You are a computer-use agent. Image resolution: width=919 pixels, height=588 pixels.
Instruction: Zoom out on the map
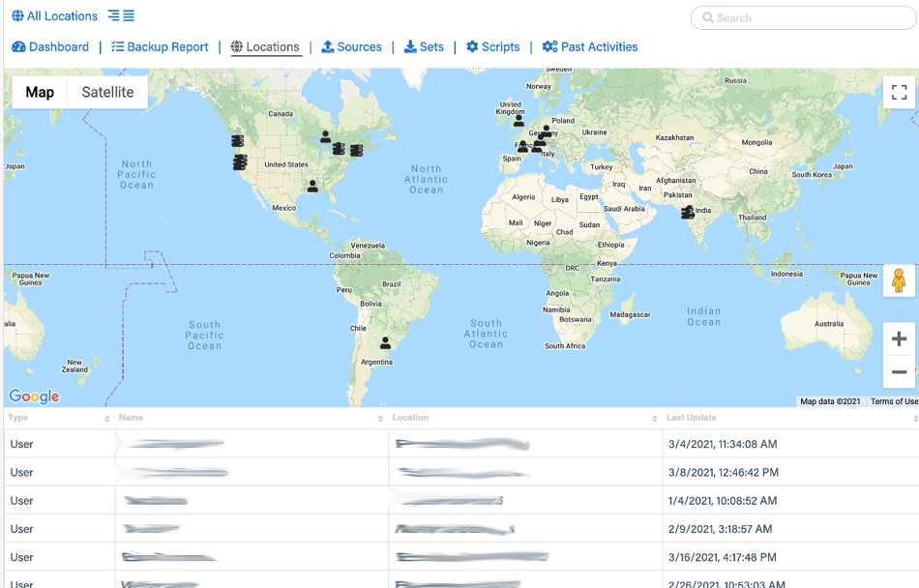(x=899, y=371)
